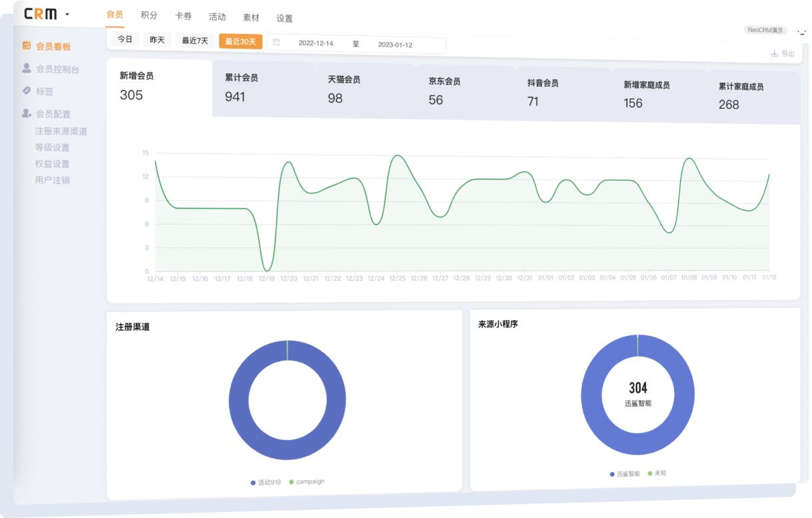Open the 活动 top menu tab
The image size is (812, 518).
(217, 17)
